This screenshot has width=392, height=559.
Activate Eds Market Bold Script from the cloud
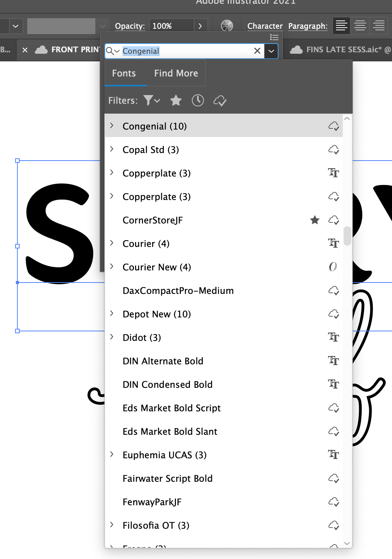[334, 408]
